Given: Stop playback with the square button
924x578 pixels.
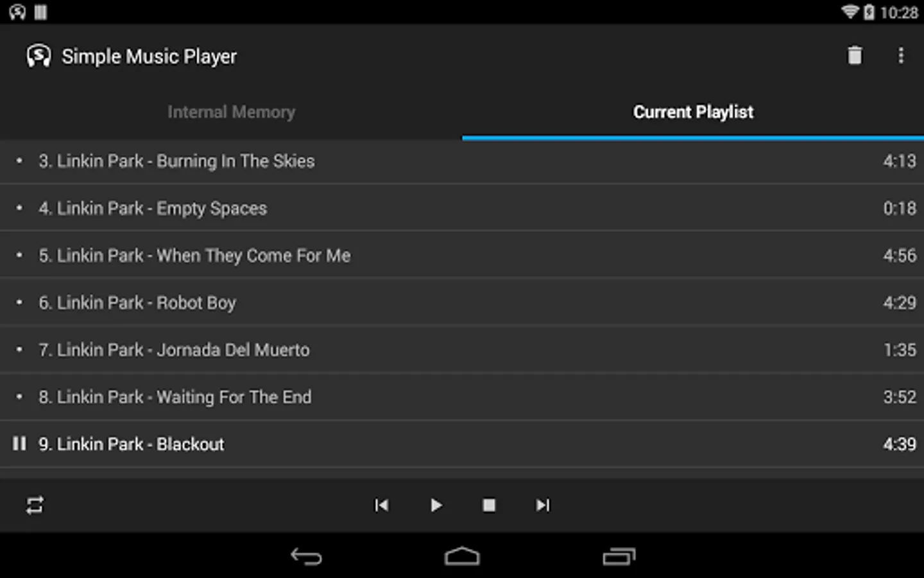Looking at the screenshot, I should click(x=489, y=505).
